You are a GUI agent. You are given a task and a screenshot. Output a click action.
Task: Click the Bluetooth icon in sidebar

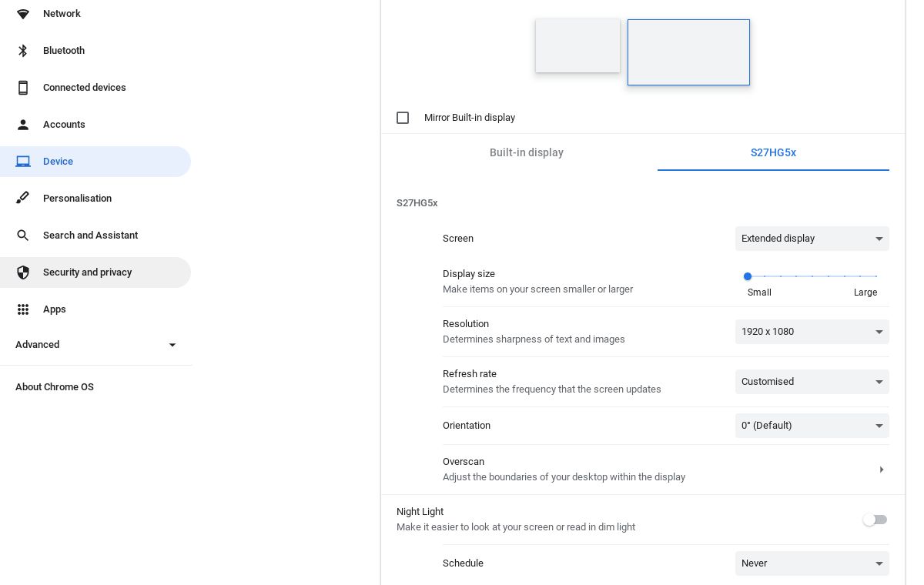point(23,51)
